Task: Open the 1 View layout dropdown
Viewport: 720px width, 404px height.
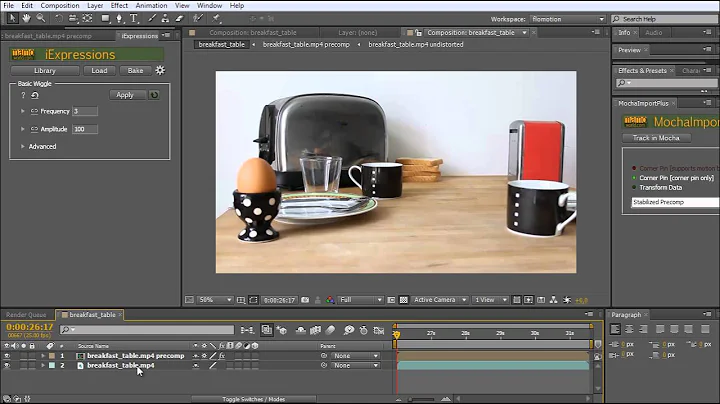Action: pyautogui.click(x=490, y=300)
